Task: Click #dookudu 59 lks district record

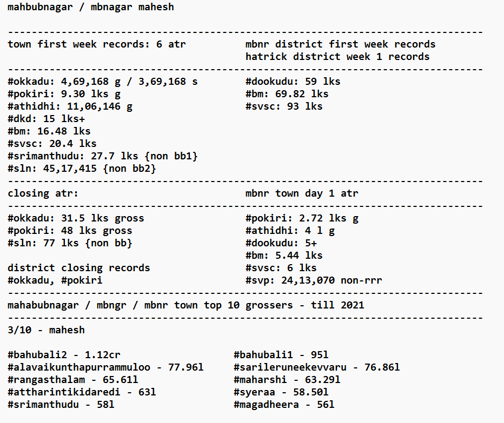Action: 293,82
